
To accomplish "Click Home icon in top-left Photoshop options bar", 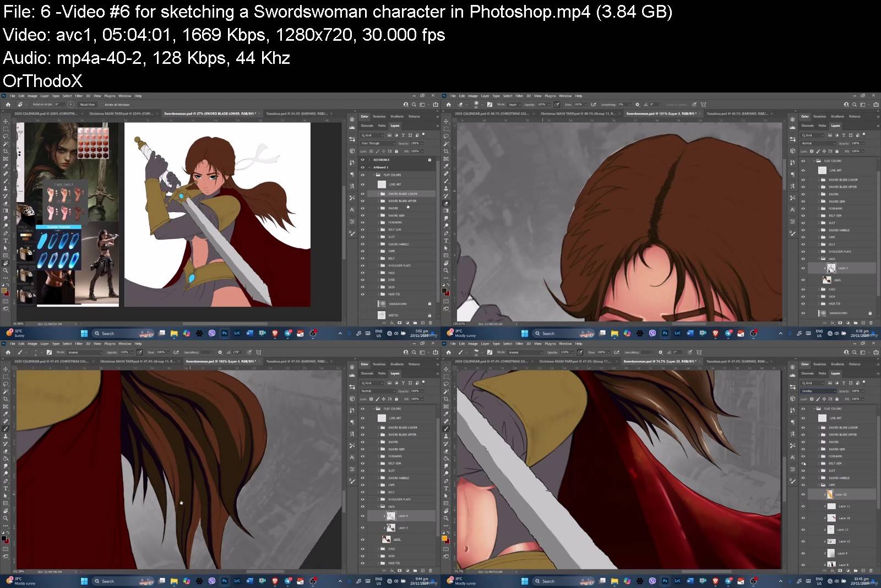I will click(8, 104).
